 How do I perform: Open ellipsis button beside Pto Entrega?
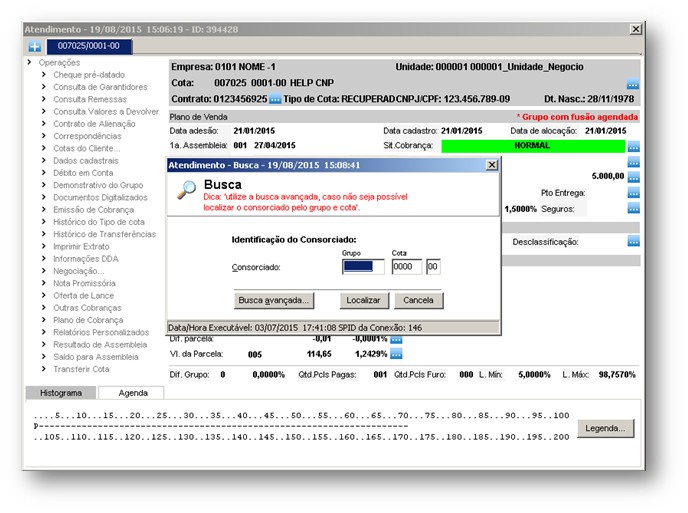634,193
